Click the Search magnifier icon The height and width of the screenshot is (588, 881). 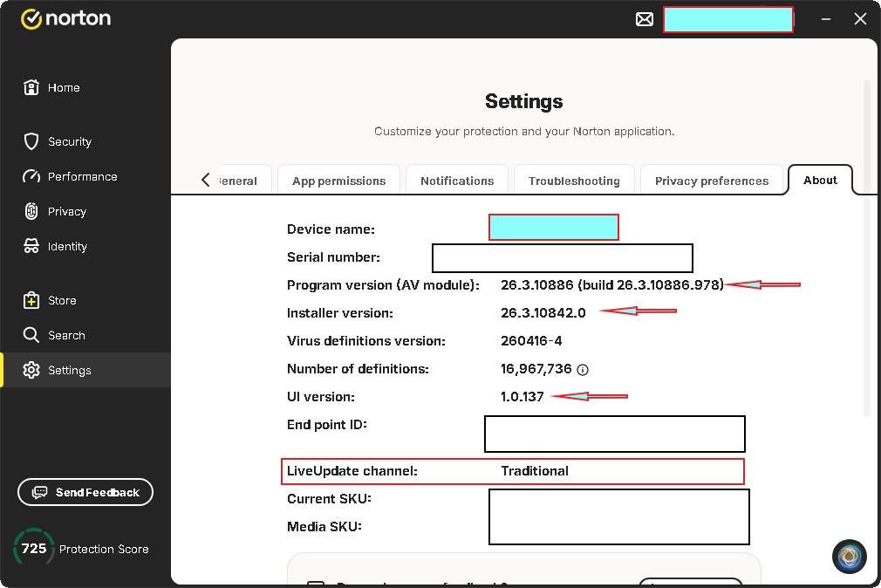pyautogui.click(x=31, y=335)
